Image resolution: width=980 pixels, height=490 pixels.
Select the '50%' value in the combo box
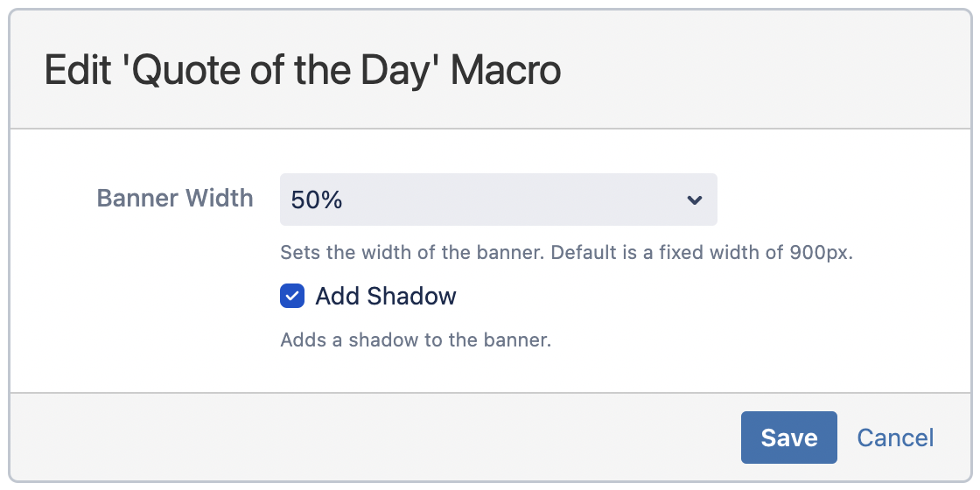pos(317,200)
